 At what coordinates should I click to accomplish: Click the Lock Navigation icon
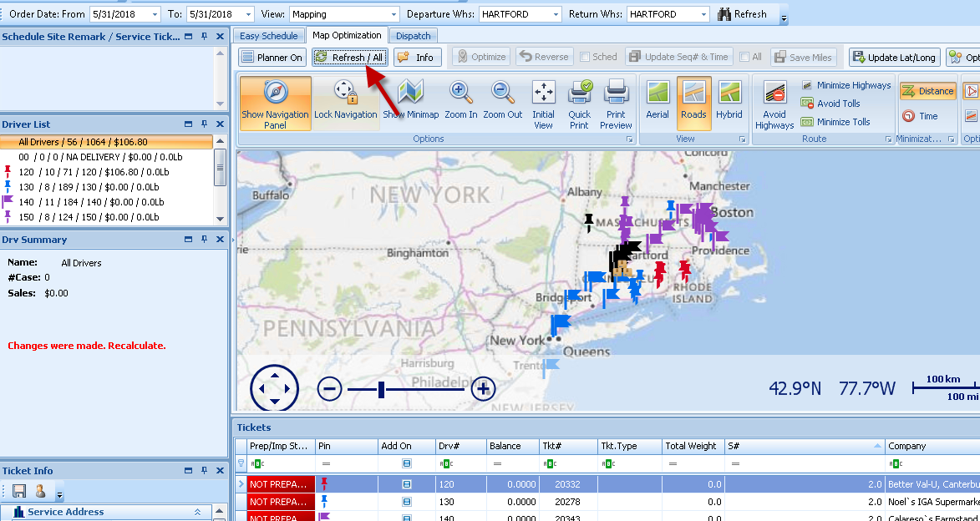pyautogui.click(x=345, y=103)
